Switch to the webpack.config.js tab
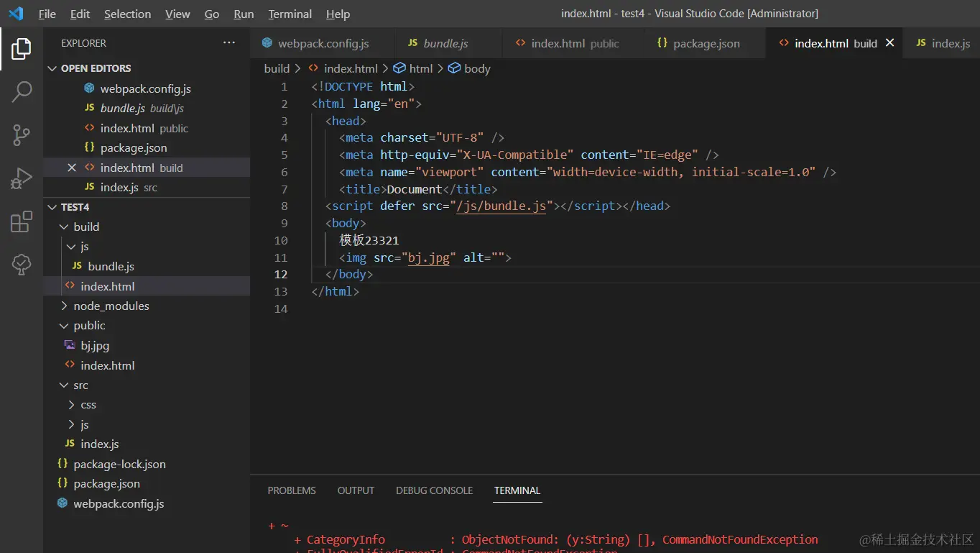980x553 pixels. click(323, 43)
